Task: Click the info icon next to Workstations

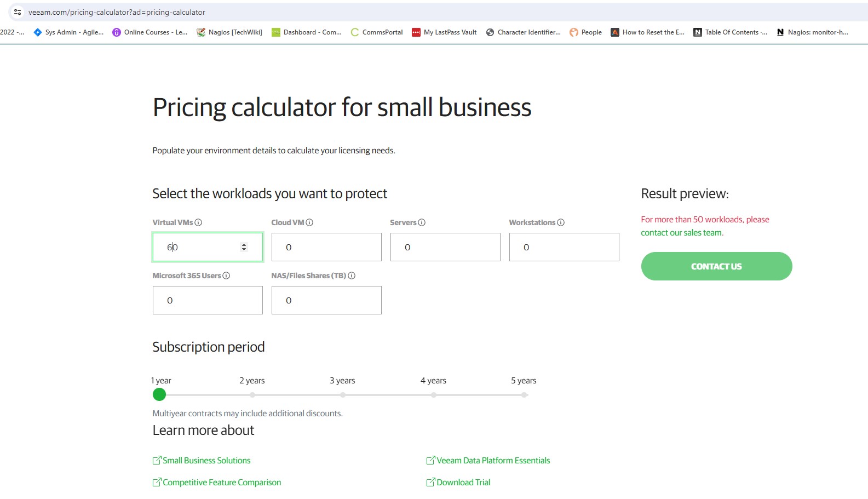Action: [561, 222]
